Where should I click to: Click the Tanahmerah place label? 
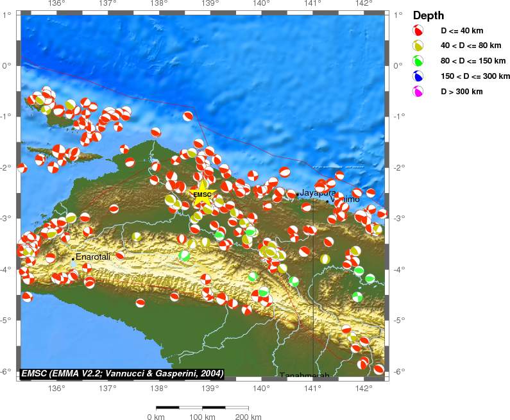(x=304, y=376)
